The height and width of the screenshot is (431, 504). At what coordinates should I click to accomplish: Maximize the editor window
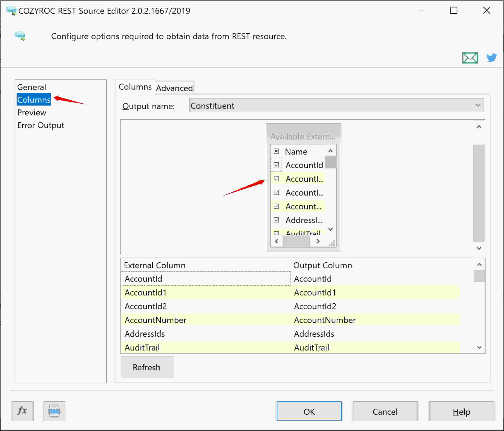coord(454,10)
